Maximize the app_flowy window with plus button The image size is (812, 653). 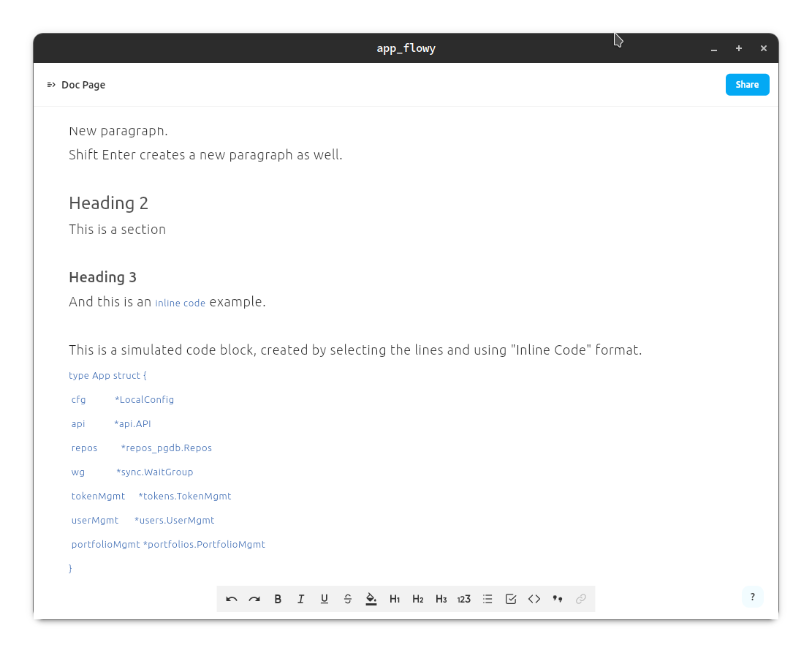pyautogui.click(x=739, y=48)
